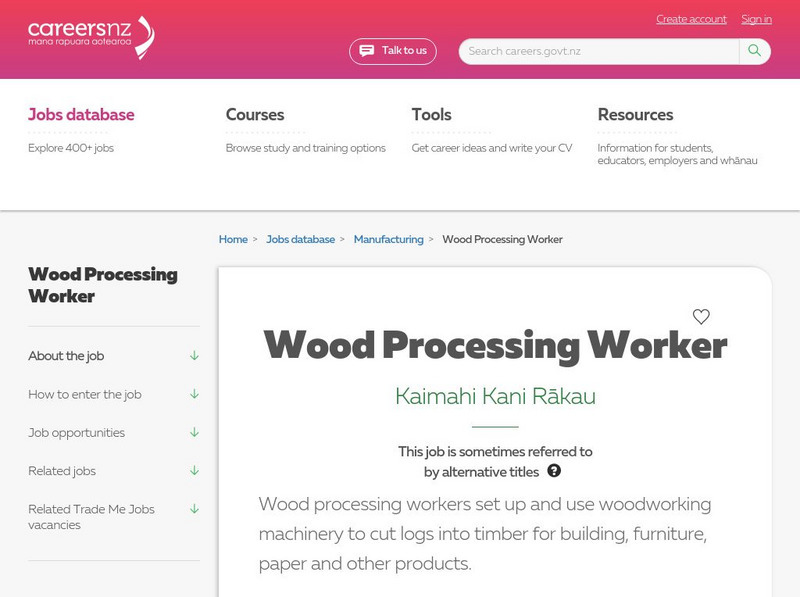Click the Create account link
Viewport: 800px width, 597px height.
[690, 19]
